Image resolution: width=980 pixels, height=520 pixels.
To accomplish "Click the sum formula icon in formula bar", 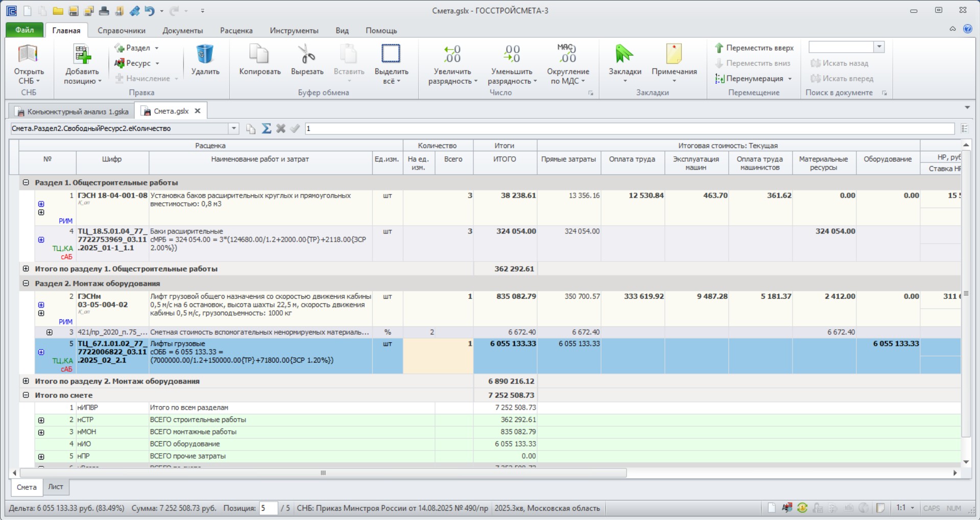I will point(266,129).
